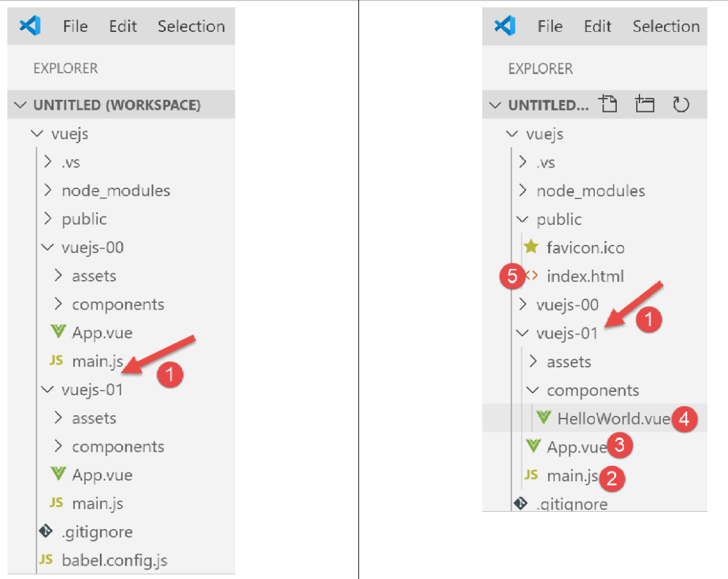Open the Selection menu in right window
This screenshot has width=728, height=579.
pos(666,26)
